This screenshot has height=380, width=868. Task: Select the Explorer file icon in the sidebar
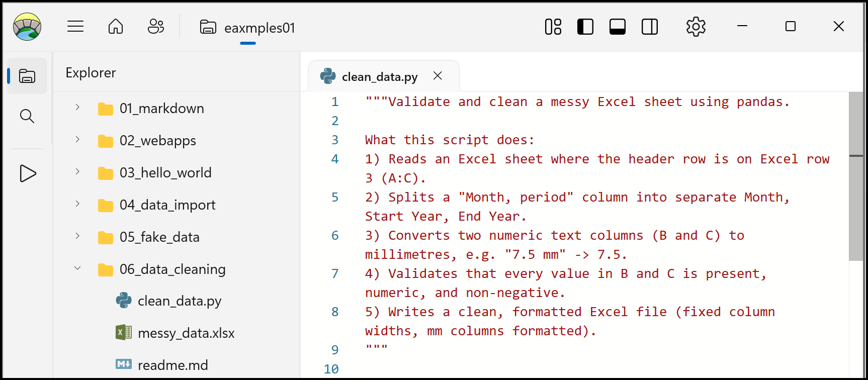[27, 76]
